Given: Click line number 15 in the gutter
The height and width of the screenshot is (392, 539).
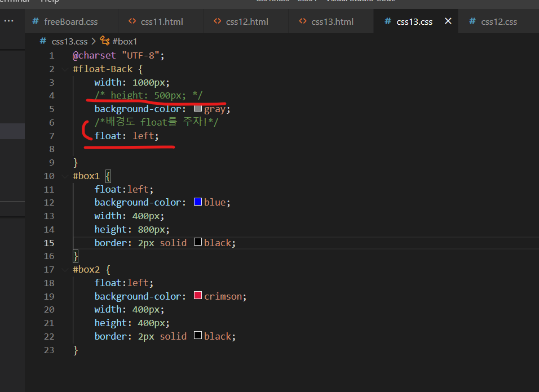Looking at the screenshot, I should 49,243.
